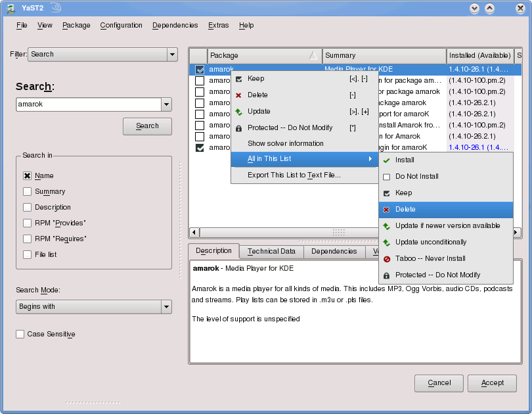This screenshot has height=414, width=532.
Task: Toggle the selected amarok package status checkbox
Action: pyautogui.click(x=200, y=70)
